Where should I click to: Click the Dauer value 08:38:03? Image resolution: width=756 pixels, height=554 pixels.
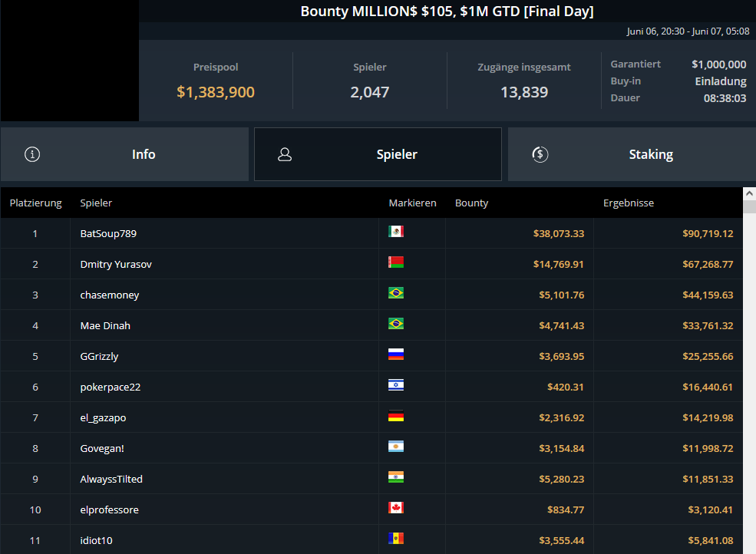(x=725, y=98)
